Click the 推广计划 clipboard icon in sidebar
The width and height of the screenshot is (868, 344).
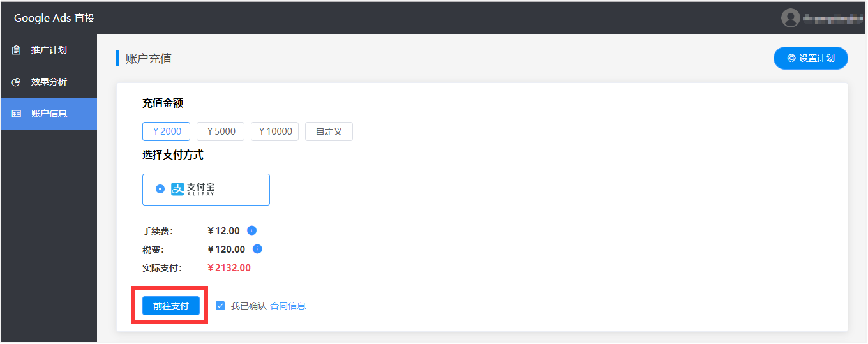(17, 50)
